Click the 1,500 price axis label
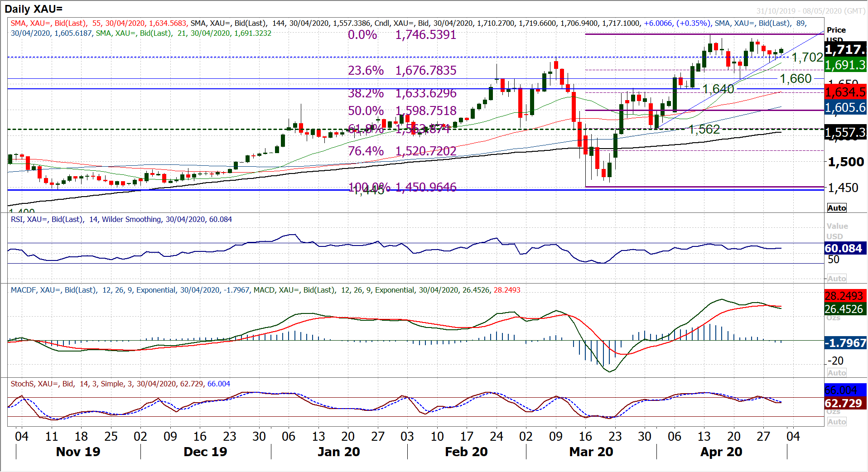 pyautogui.click(x=846, y=162)
